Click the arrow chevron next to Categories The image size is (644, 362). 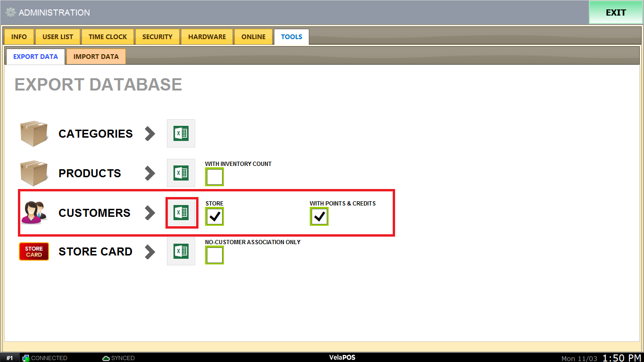coord(150,133)
